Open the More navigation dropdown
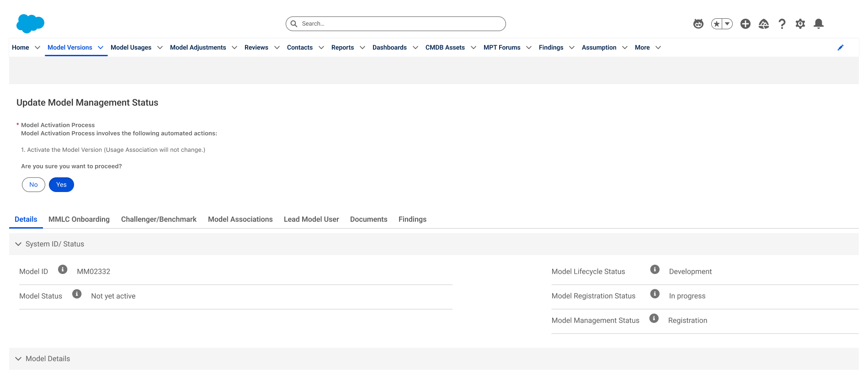 pos(648,48)
